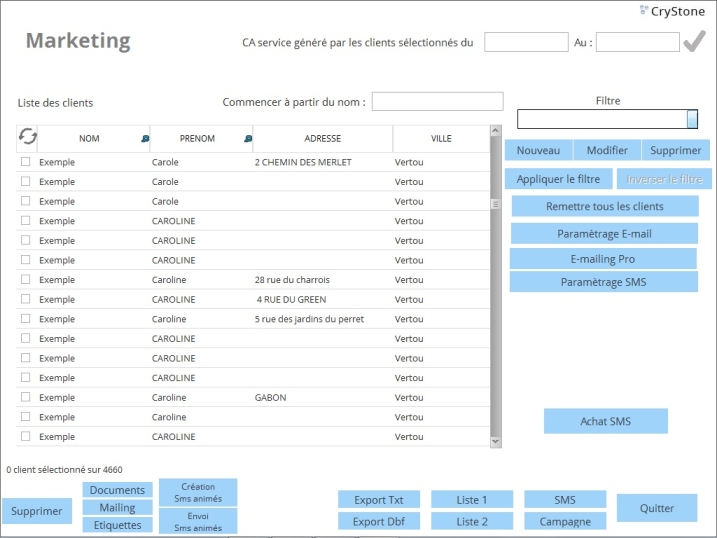This screenshot has height=538, width=717.
Task: Sort by the ADRESSE column header
Action: point(322,139)
